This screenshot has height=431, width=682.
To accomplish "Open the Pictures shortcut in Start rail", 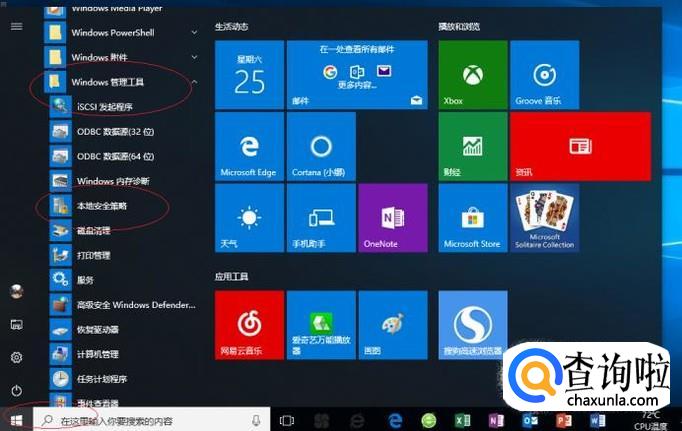I will [17, 324].
